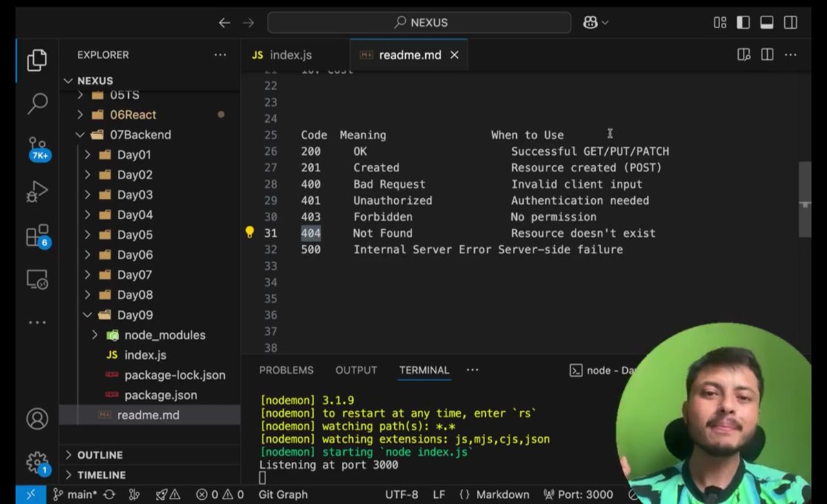Open Source Control view with 7K+ badge

37,148
